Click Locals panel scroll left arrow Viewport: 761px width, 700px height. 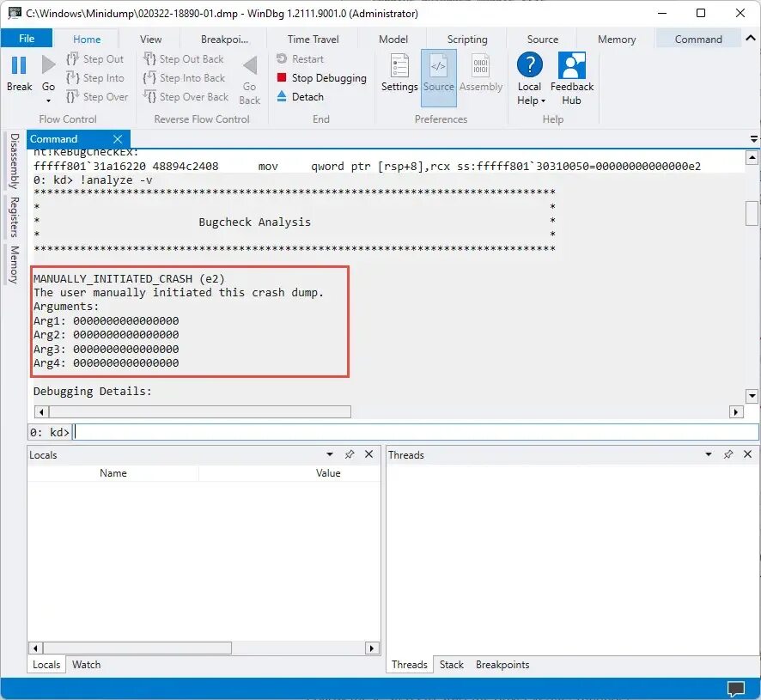point(35,648)
